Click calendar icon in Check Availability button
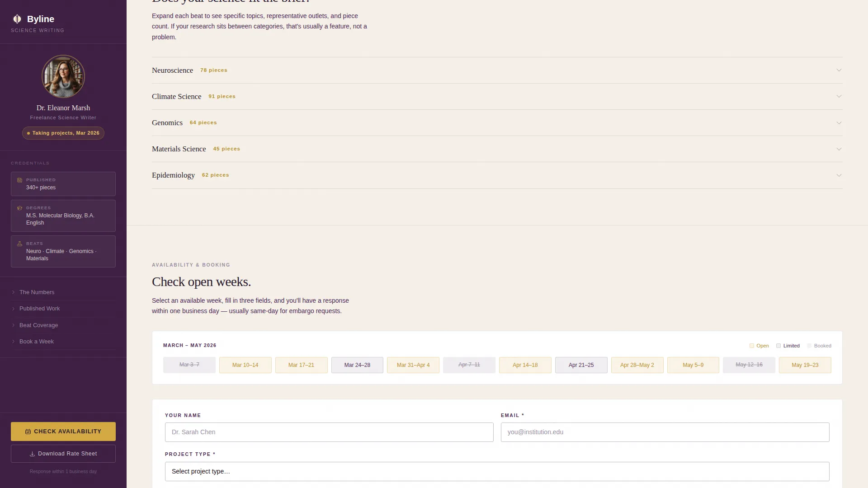 coord(28,432)
